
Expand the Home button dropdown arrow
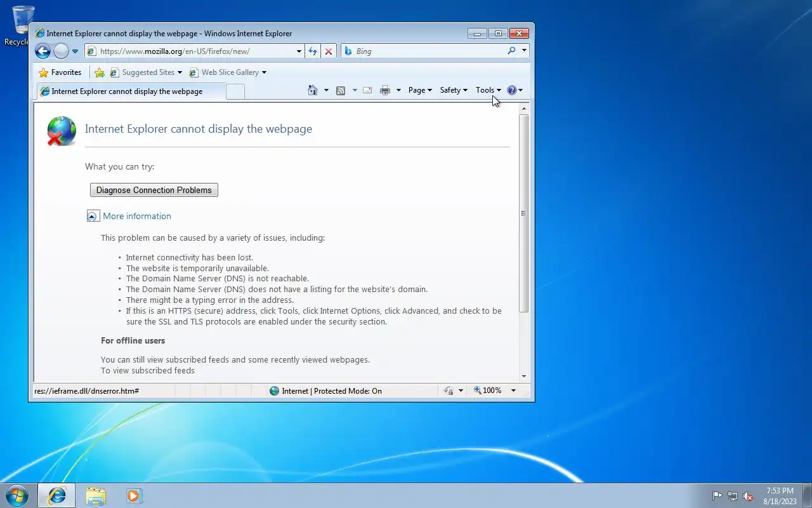[x=326, y=90]
